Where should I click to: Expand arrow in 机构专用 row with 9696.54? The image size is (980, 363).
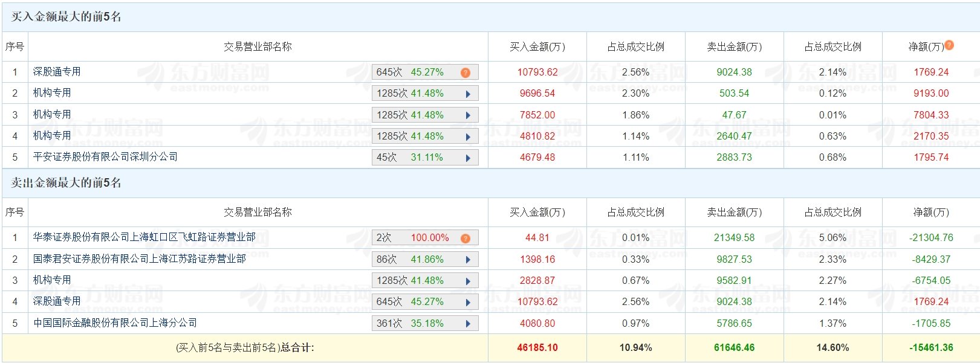coord(468,94)
